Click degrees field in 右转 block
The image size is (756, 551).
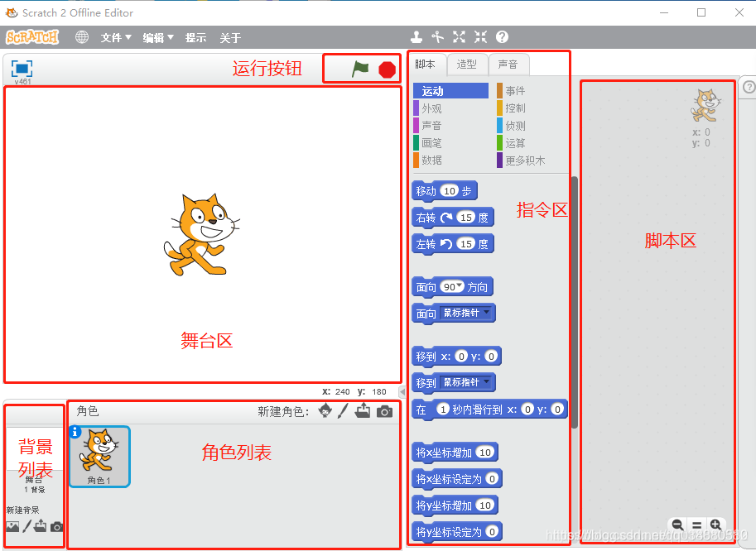(465, 218)
